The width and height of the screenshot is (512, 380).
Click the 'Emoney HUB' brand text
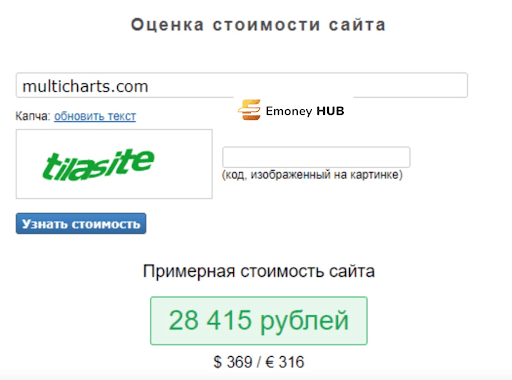[305, 111]
